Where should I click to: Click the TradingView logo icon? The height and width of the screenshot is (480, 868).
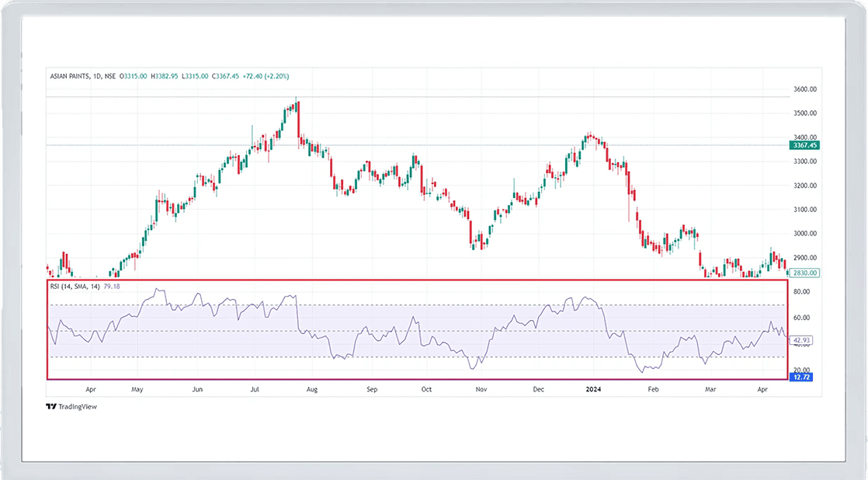click(51, 406)
